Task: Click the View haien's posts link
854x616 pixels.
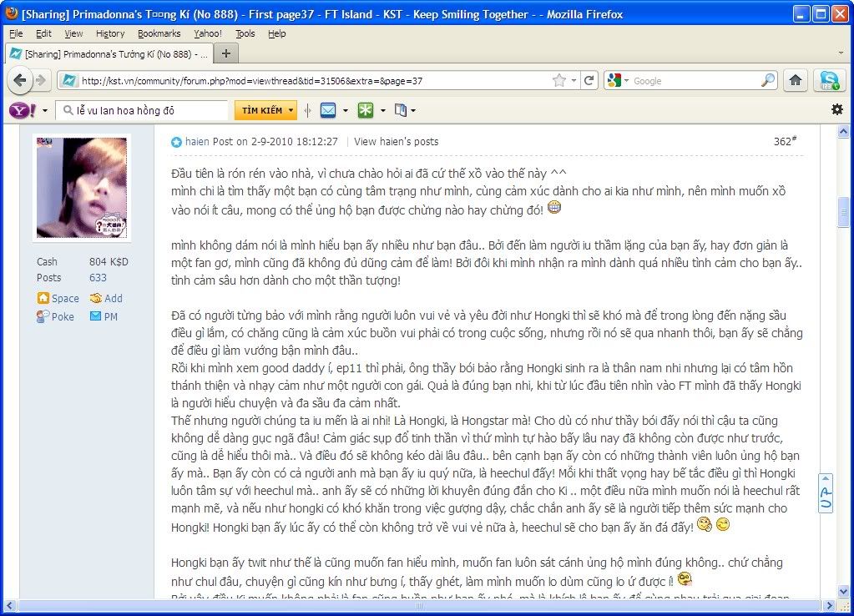Action: coord(396,142)
